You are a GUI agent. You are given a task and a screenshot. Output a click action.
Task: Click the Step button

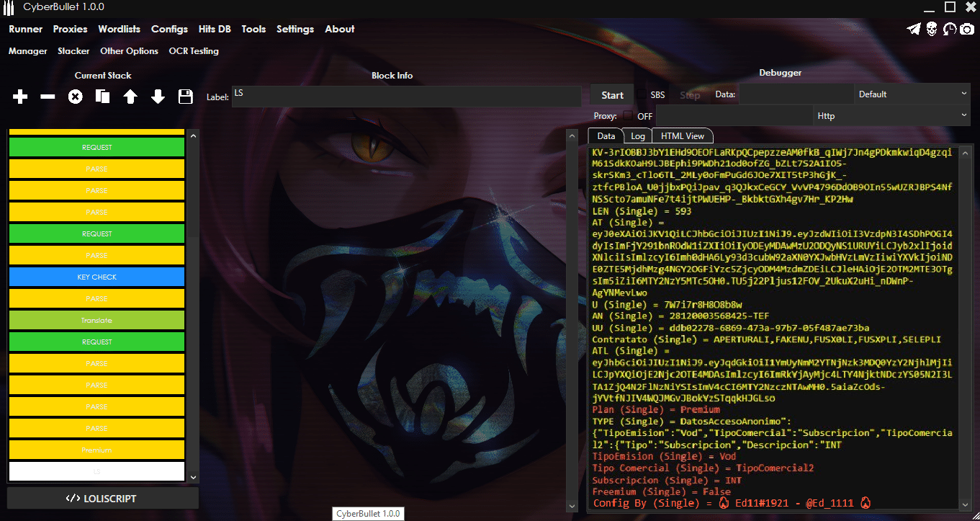point(690,95)
